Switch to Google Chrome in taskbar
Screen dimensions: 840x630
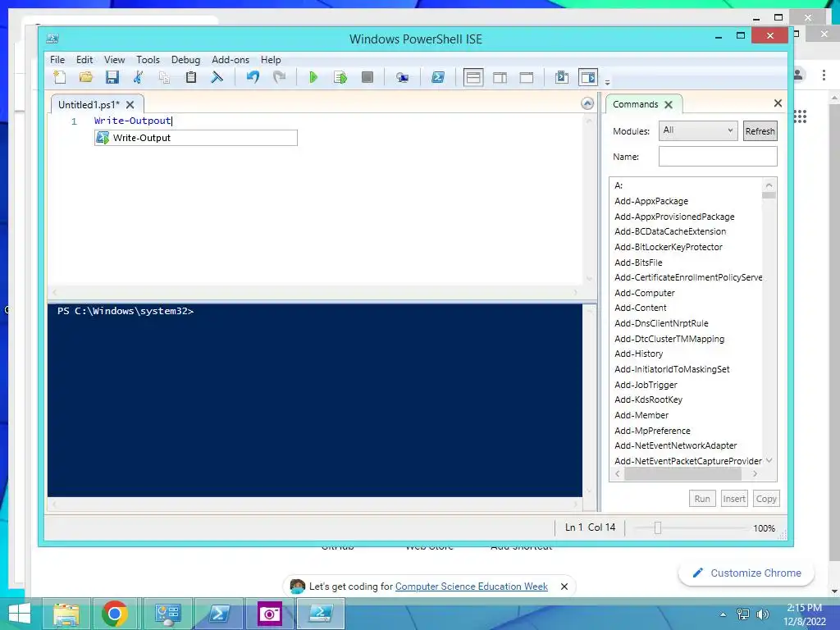tap(114, 614)
